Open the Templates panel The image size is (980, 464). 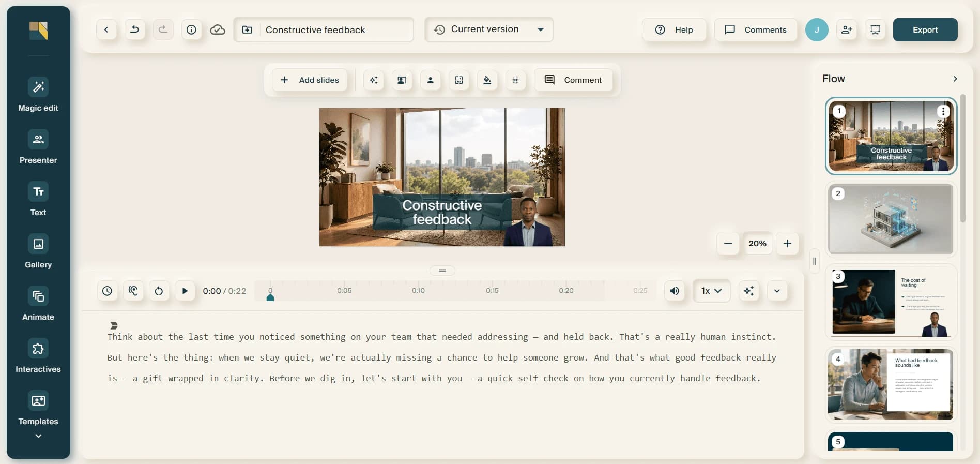click(x=38, y=408)
